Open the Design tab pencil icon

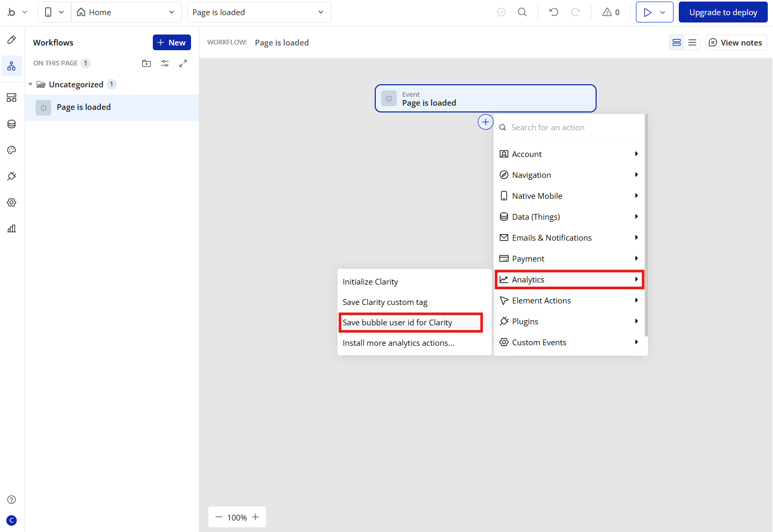12,40
